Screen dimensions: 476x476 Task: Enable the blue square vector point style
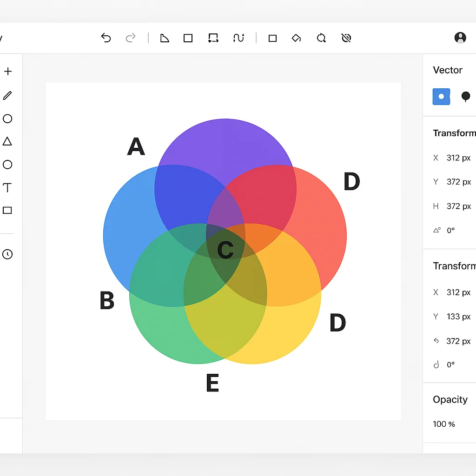441,96
